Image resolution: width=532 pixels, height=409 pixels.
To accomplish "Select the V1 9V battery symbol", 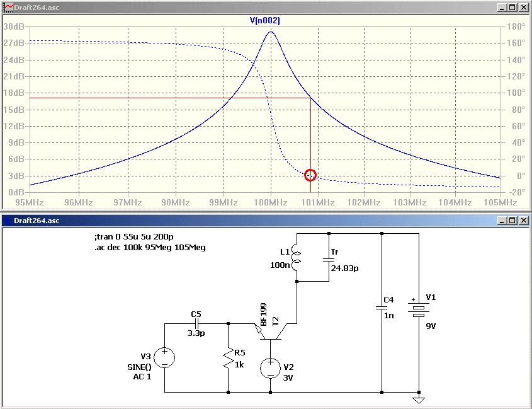I will point(419,308).
